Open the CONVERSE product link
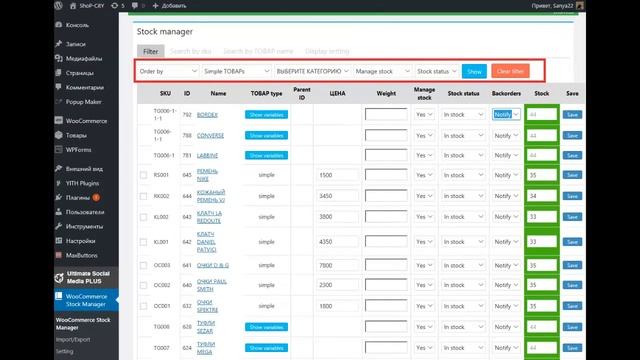640x360 pixels. pyautogui.click(x=210, y=136)
